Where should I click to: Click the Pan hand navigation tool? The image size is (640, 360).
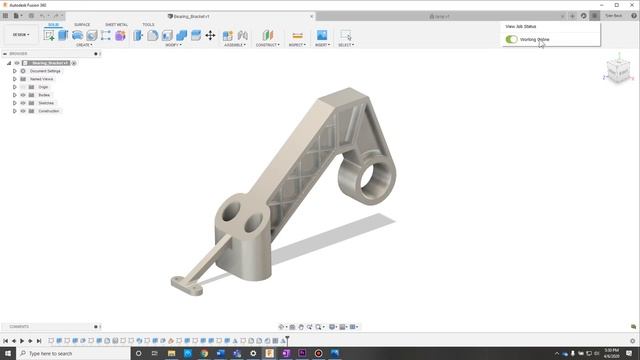[x=301, y=327]
